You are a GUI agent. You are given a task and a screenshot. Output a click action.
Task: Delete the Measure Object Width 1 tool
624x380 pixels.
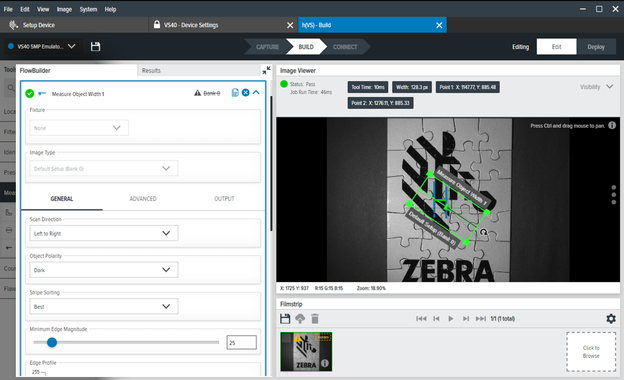[246, 93]
